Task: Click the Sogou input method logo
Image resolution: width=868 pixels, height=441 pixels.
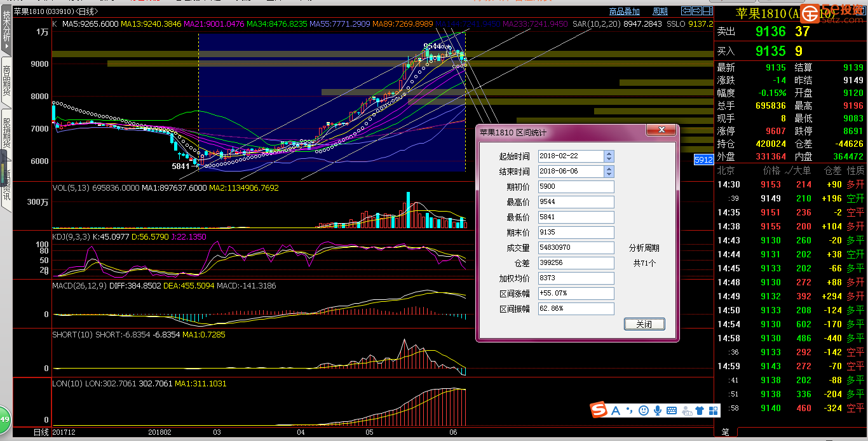Action: pos(599,410)
